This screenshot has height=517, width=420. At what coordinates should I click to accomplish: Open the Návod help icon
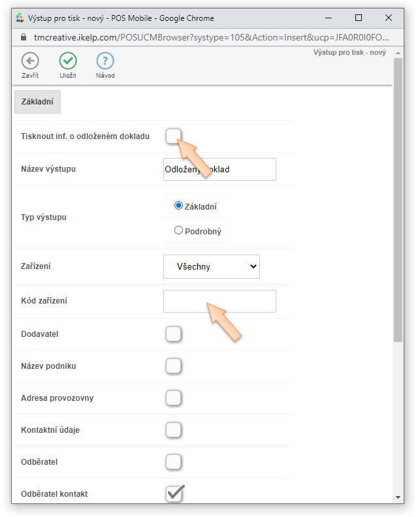105,62
